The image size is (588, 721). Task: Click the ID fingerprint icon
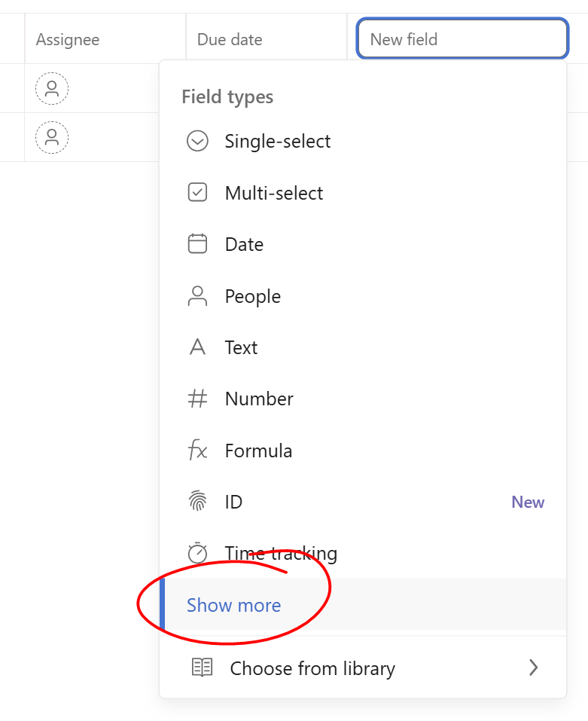[197, 501]
